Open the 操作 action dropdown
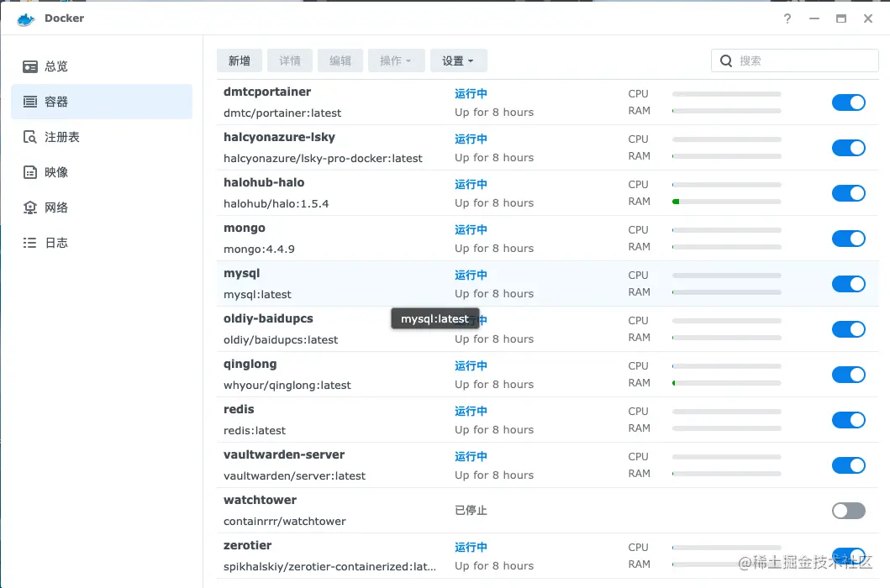The width and height of the screenshot is (890, 588). 396,60
